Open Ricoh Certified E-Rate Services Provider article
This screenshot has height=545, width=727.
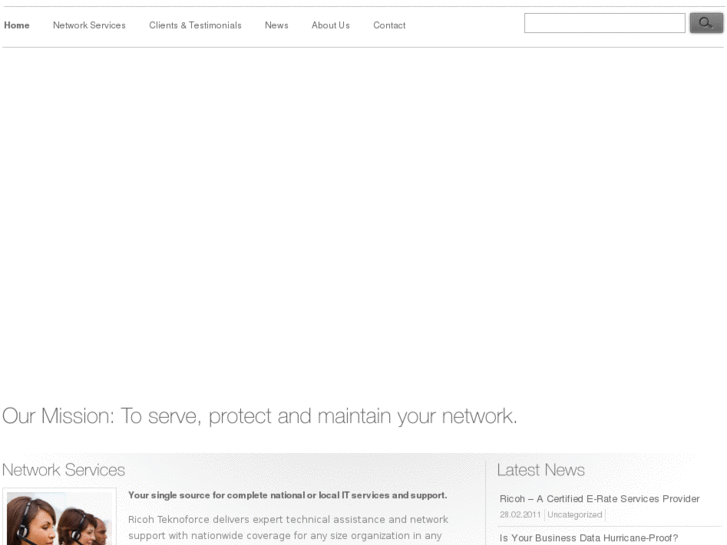(599, 499)
